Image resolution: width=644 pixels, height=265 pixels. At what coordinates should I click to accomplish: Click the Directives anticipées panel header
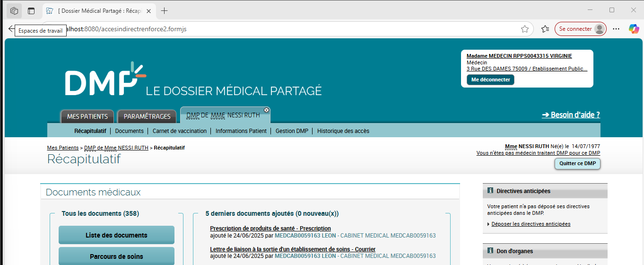click(545, 191)
